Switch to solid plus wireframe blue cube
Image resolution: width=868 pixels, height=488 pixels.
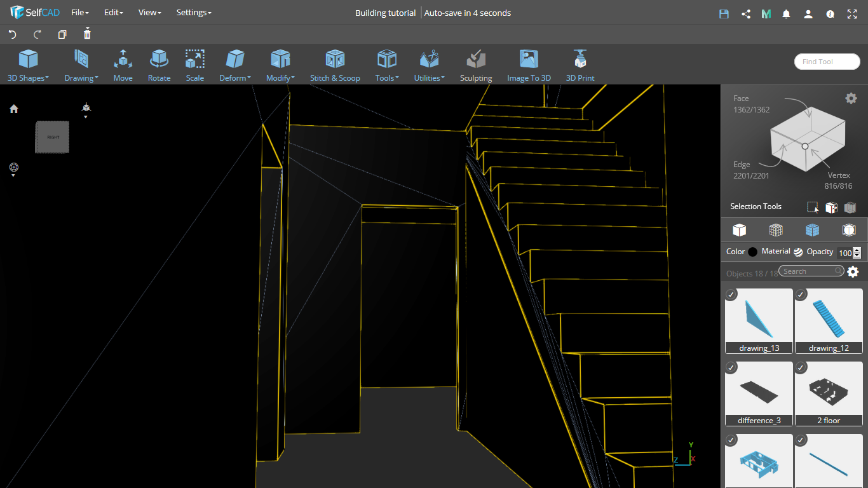point(812,229)
